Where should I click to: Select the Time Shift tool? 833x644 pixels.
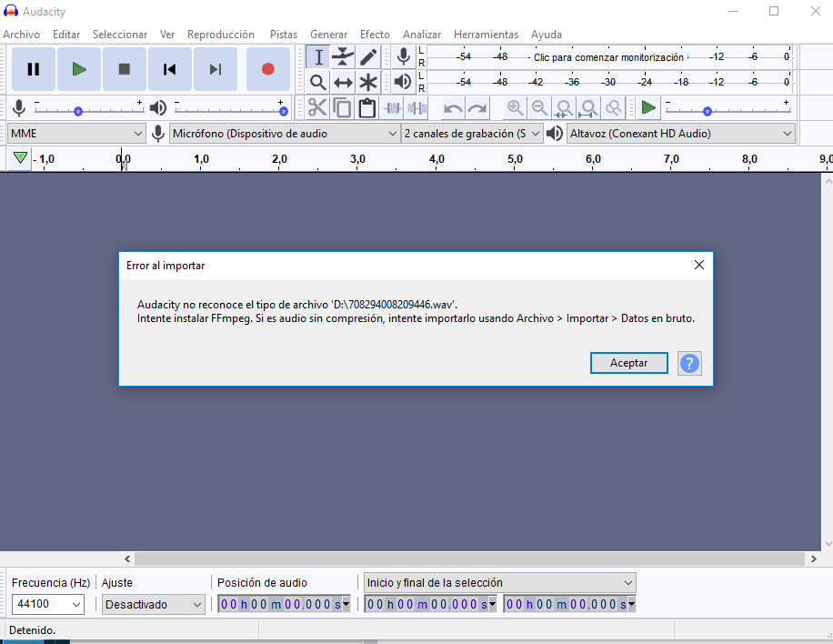pos(343,83)
